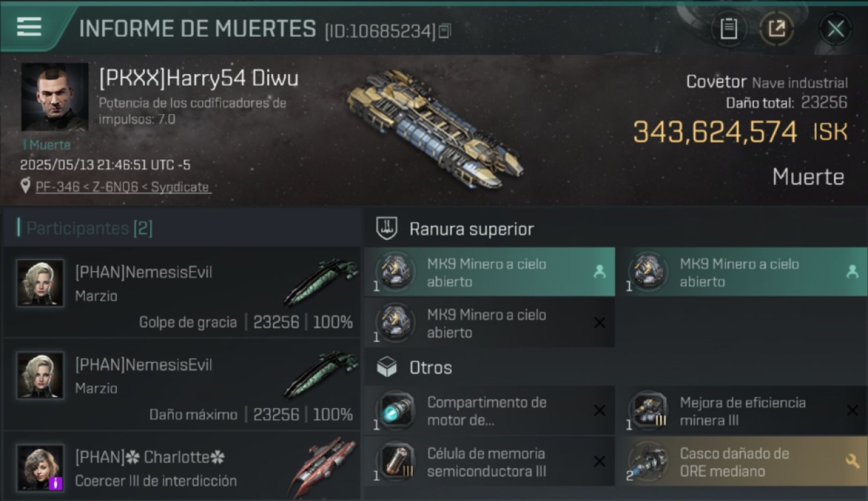Open the hamburger menu button
Image resolution: width=868 pixels, height=501 pixels.
coord(29,26)
